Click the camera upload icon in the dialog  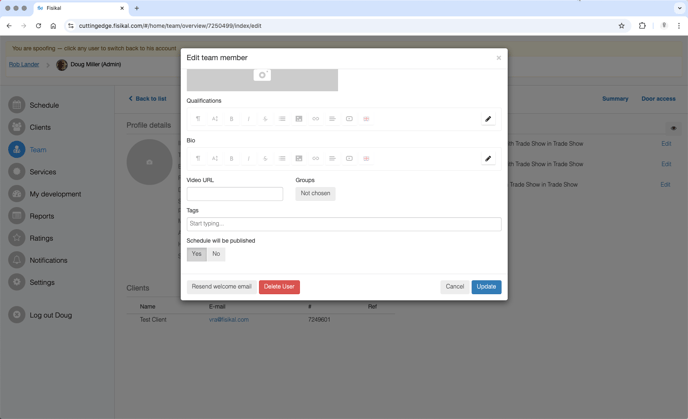point(262,75)
